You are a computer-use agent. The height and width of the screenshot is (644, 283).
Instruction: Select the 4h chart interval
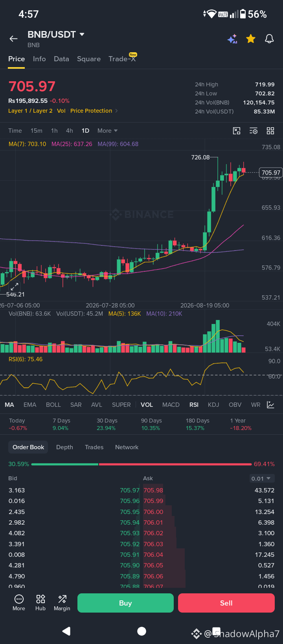tap(70, 131)
